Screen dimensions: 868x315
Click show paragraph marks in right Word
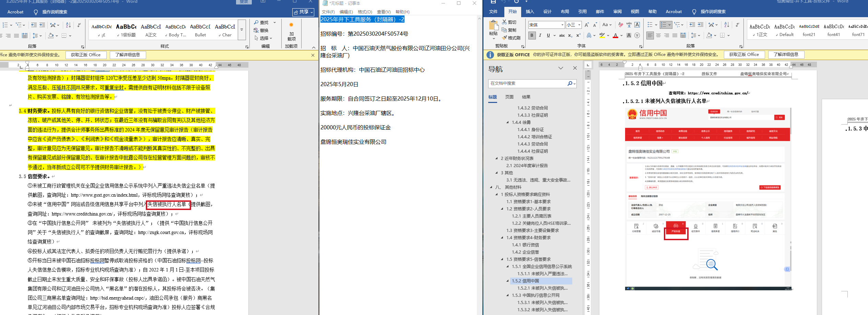pyautogui.click(x=737, y=25)
